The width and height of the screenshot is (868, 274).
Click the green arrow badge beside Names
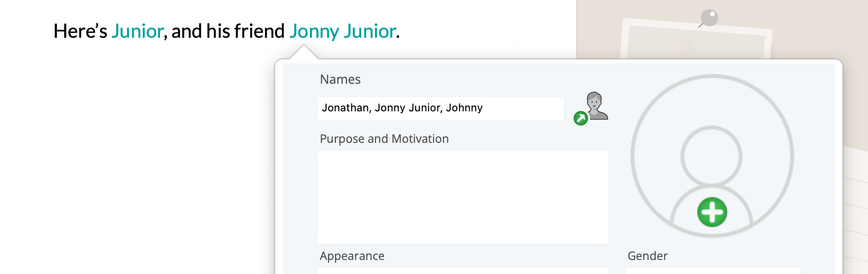(x=581, y=118)
